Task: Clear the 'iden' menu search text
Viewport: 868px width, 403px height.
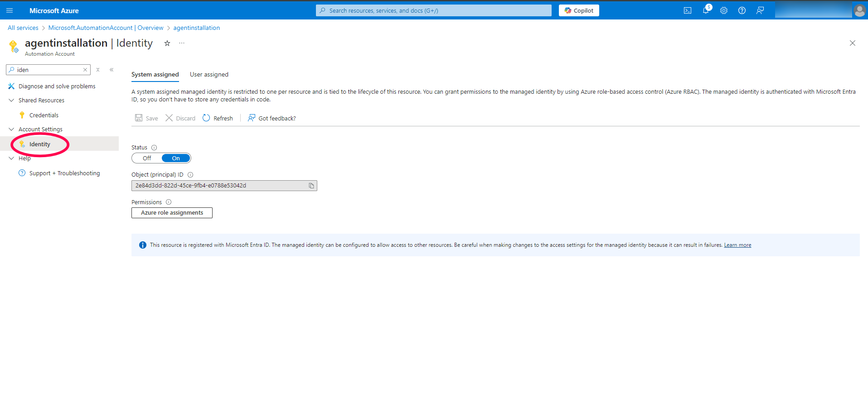Action: tap(85, 70)
